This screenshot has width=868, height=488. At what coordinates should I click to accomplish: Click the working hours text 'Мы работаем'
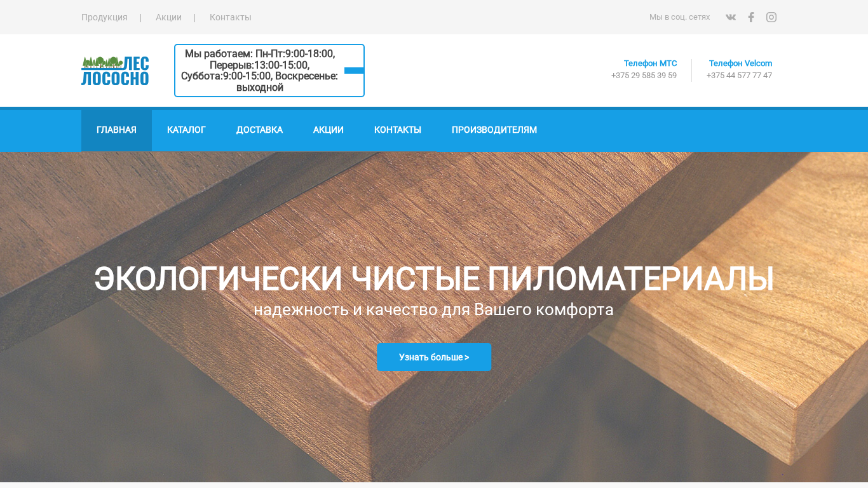[x=259, y=71]
